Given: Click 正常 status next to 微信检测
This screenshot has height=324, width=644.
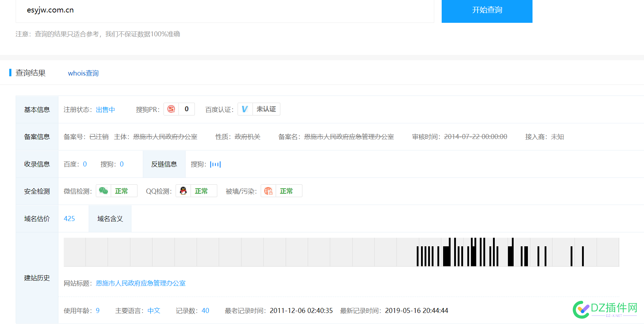Looking at the screenshot, I should pos(121,191).
